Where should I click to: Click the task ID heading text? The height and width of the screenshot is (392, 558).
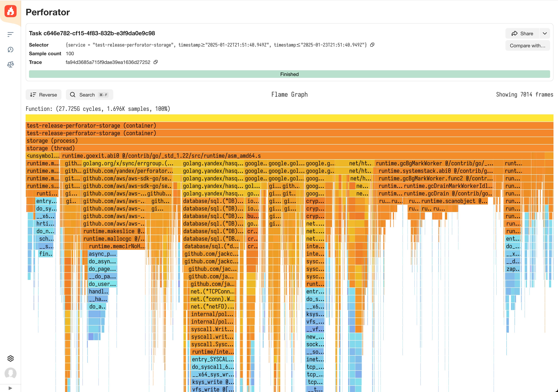[92, 33]
